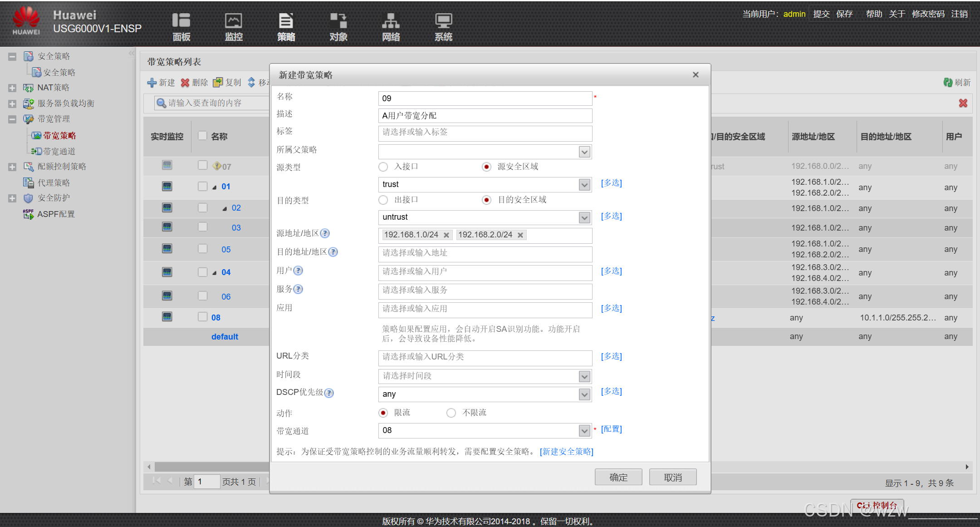The width and height of the screenshot is (980, 527).
Task: Check the checkbox for policy 05
Action: [x=202, y=249]
